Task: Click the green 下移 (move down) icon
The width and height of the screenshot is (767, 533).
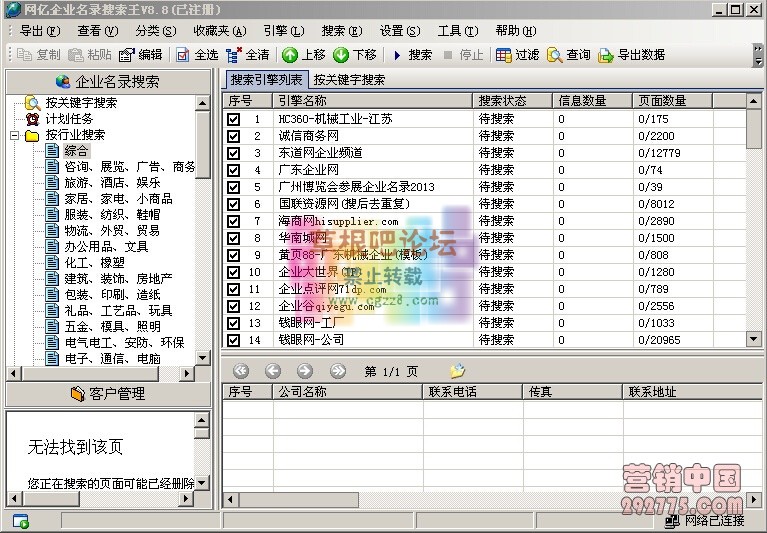Action: (x=341, y=54)
